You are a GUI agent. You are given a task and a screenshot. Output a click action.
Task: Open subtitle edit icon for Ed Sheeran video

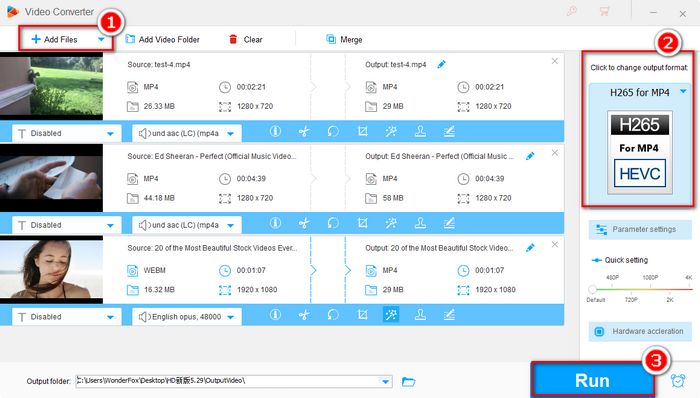449,223
